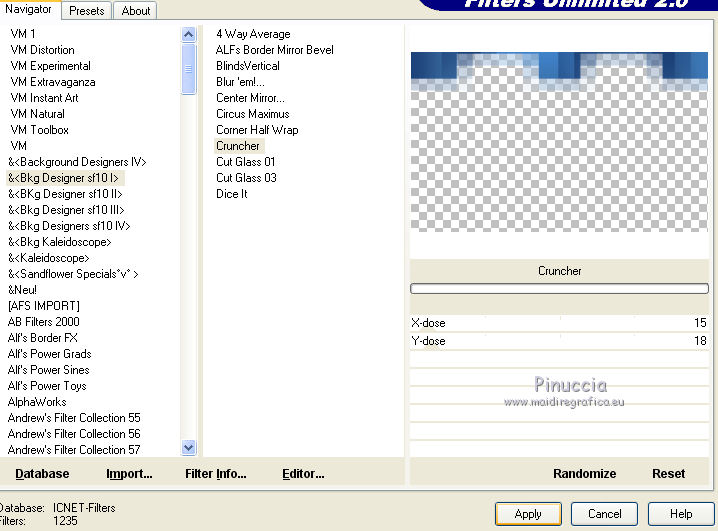Select &<Sandflower Specials°v°> category
Image resolution: width=718 pixels, height=531 pixels.
pos(73,274)
